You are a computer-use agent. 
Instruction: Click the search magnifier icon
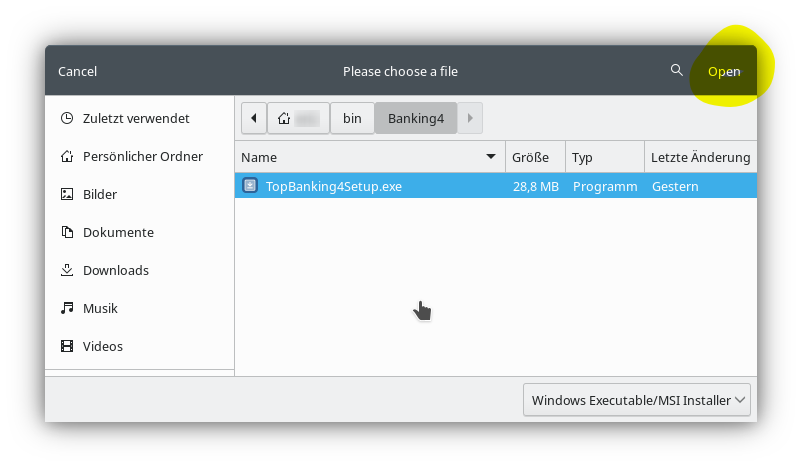coord(677,71)
